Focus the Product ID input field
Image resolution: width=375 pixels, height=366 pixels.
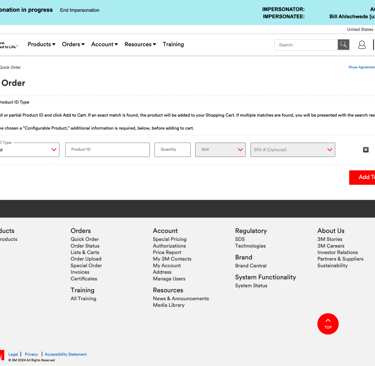[107, 150]
